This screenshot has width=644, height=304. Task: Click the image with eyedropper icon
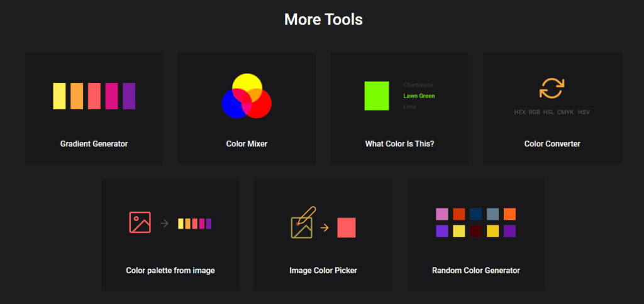[x=303, y=222]
